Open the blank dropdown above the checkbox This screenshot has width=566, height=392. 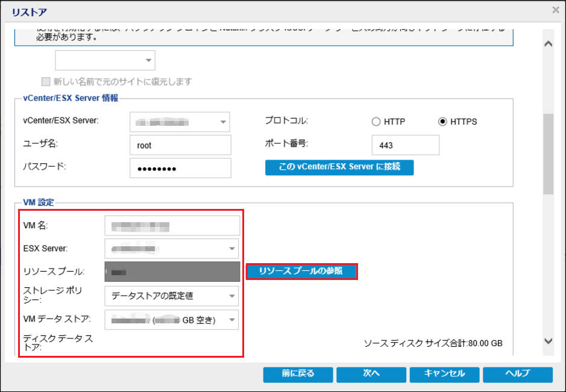click(148, 60)
